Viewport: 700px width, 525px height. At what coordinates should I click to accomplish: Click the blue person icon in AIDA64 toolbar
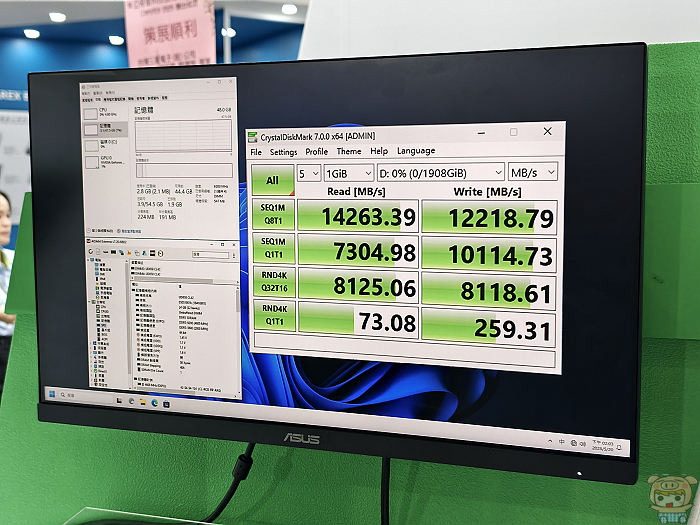(x=144, y=253)
